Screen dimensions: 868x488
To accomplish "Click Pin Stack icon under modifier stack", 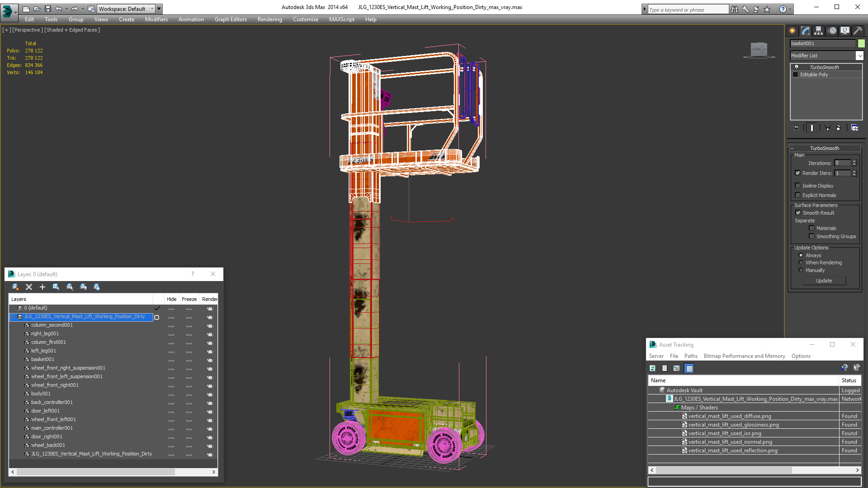I will (796, 128).
